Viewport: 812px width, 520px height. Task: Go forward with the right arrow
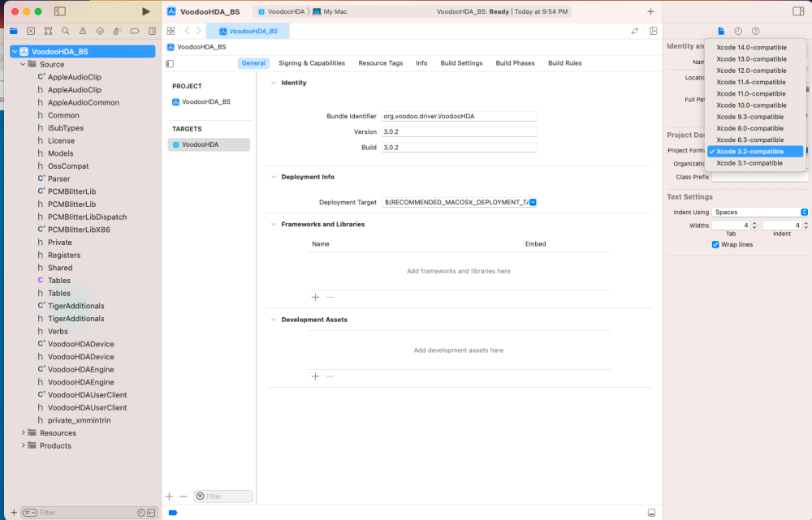pyautogui.click(x=198, y=31)
